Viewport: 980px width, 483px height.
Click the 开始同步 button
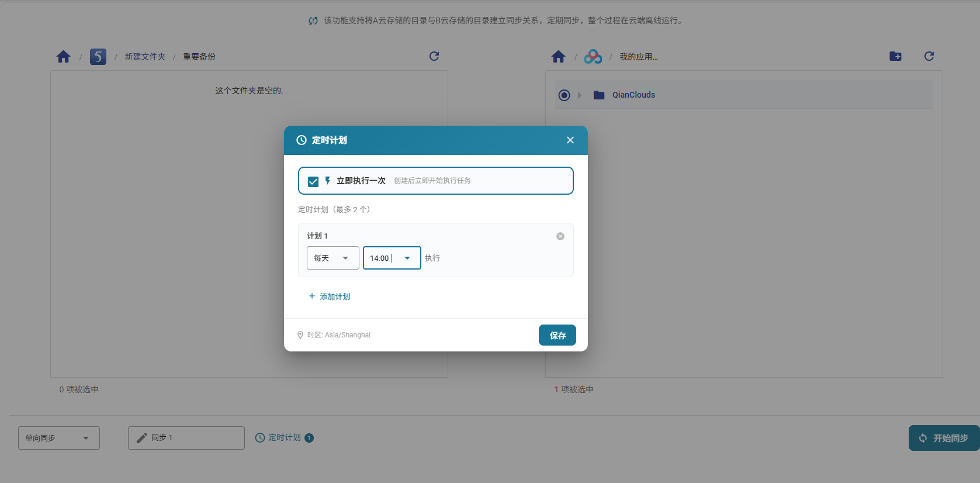click(x=944, y=438)
